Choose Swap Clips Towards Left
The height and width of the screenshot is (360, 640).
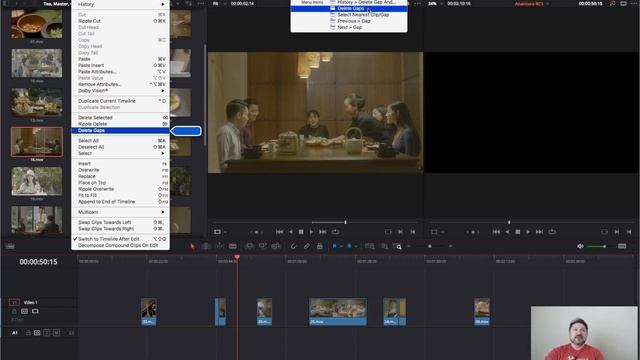pos(120,222)
